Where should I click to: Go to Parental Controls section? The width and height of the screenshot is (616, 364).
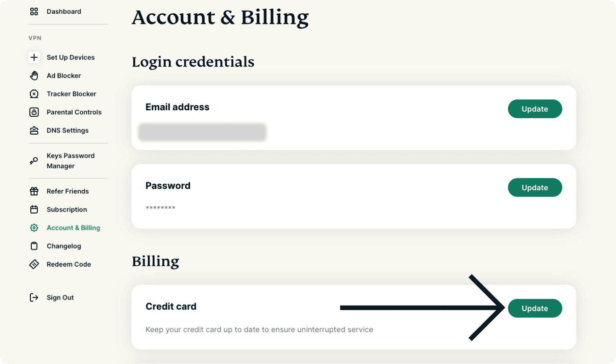click(x=74, y=112)
